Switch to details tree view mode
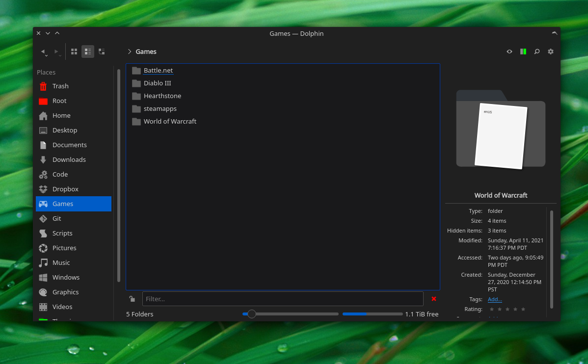This screenshot has width=588, height=364. [x=102, y=52]
